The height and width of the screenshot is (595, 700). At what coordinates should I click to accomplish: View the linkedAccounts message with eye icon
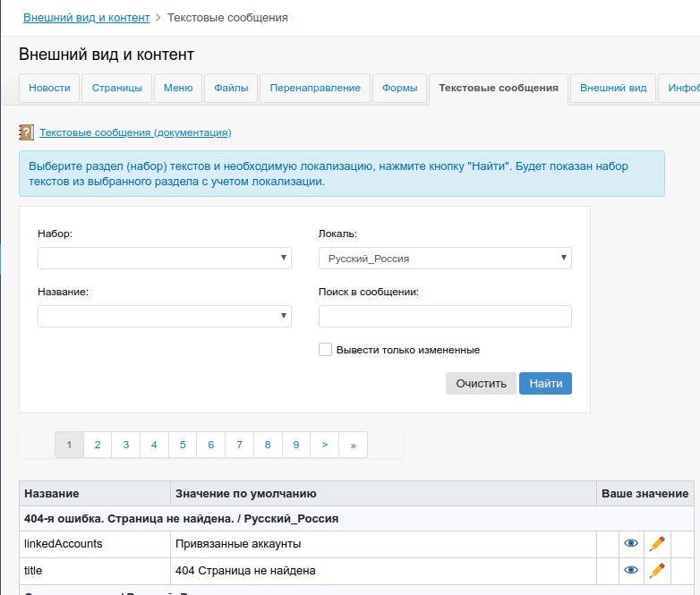coord(631,543)
